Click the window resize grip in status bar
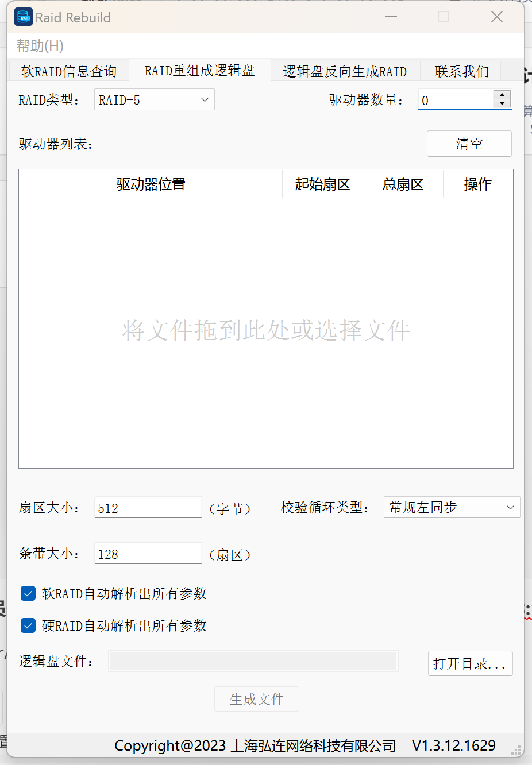The height and width of the screenshot is (765, 532). 516,749
